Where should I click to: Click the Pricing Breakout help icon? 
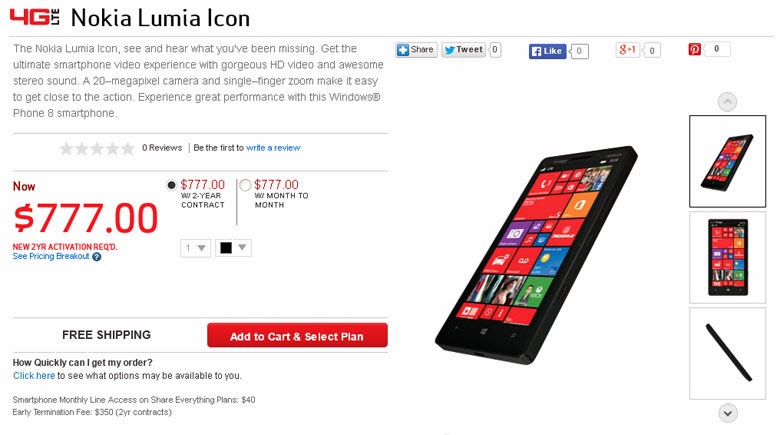tap(97, 257)
